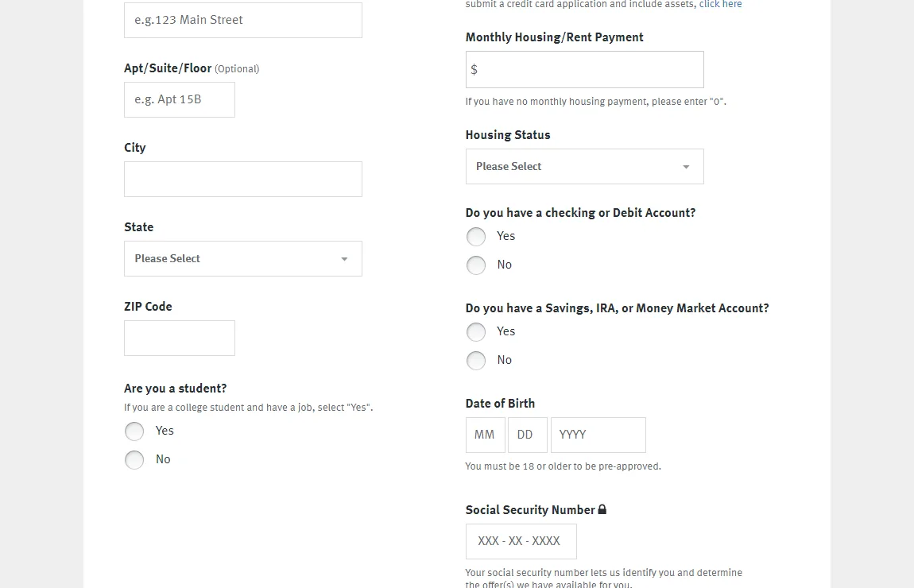Click the lock icon beside Social Security Number
This screenshot has height=588, width=914.
pos(602,509)
